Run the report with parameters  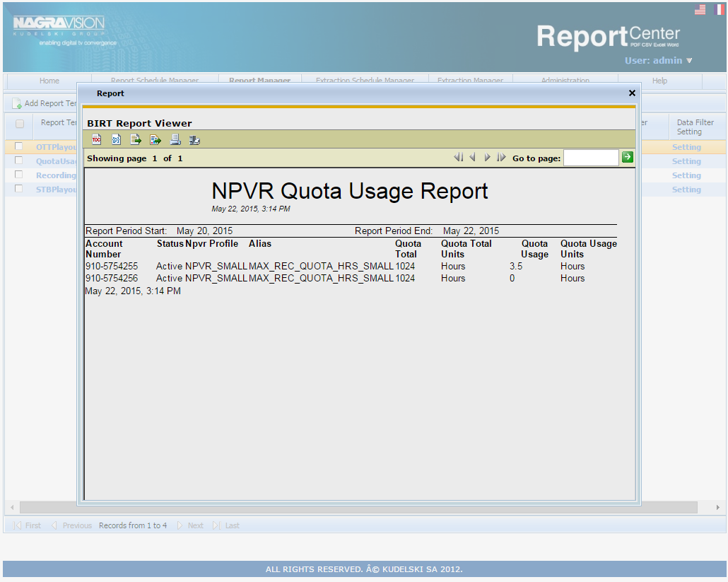tap(116, 139)
